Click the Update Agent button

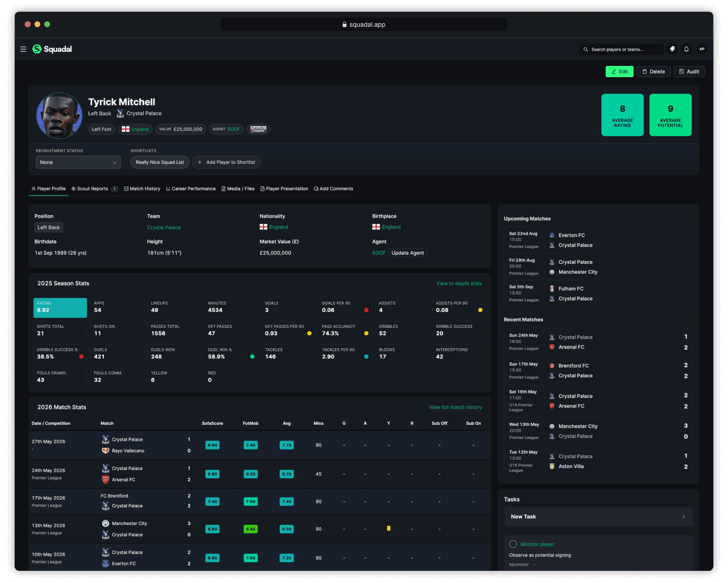408,253
